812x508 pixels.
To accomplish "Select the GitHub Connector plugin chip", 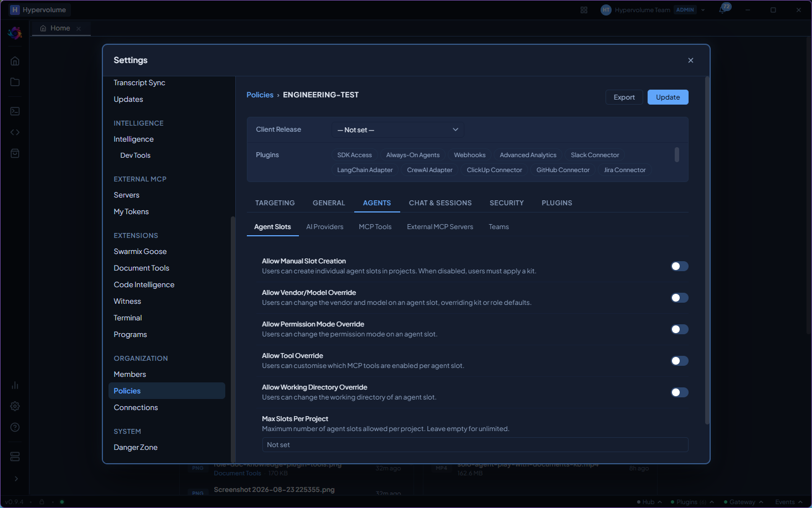I will point(563,170).
